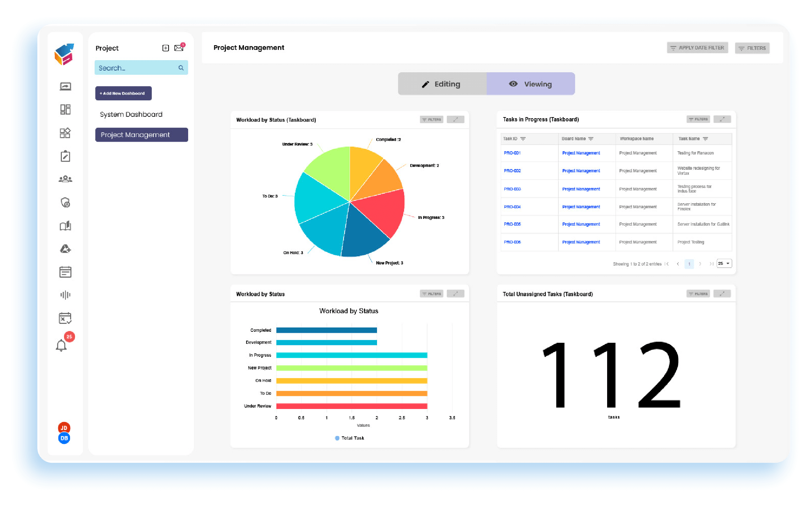Open Filters on the Tasks in Progress widget
Viewport: 812px width, 509px height.
(698, 119)
